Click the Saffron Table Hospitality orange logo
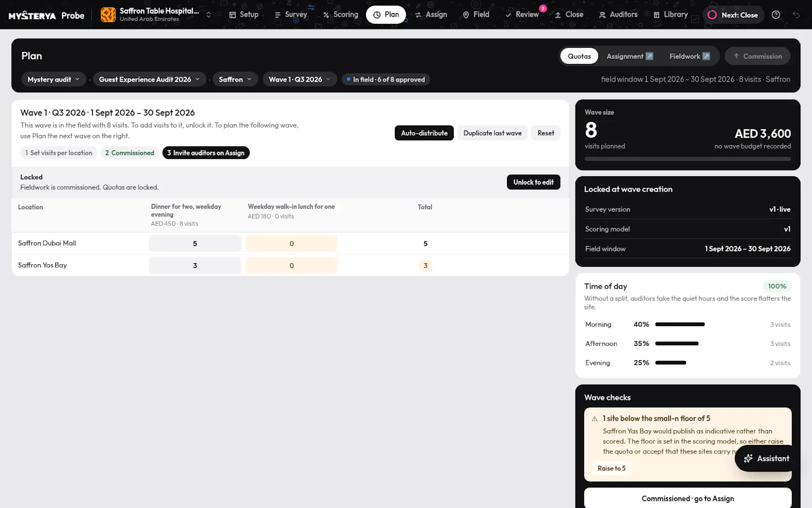 coord(108,15)
